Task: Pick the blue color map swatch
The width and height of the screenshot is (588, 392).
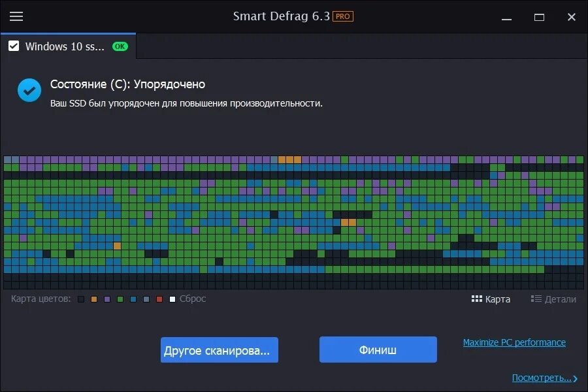Action: coord(133,299)
